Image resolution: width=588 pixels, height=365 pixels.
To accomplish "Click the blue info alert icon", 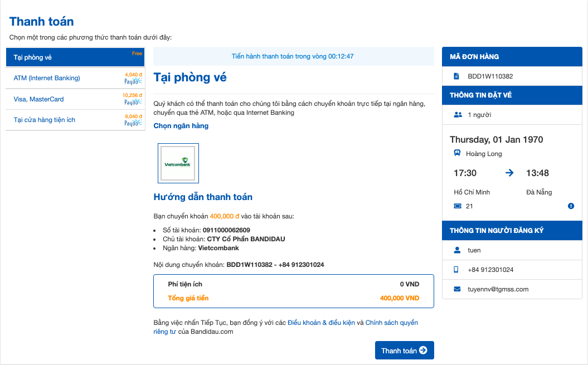I will pyautogui.click(x=571, y=206).
